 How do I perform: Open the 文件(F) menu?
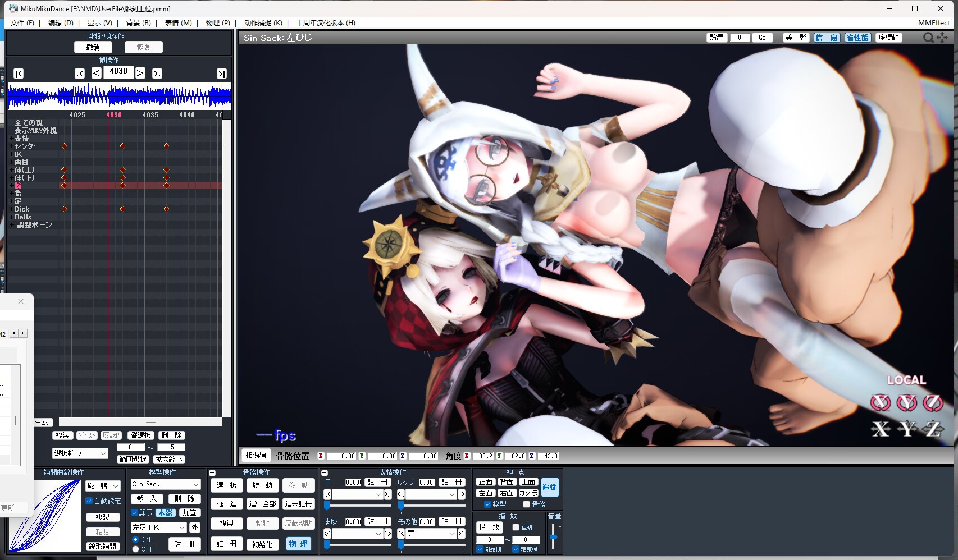[x=22, y=23]
